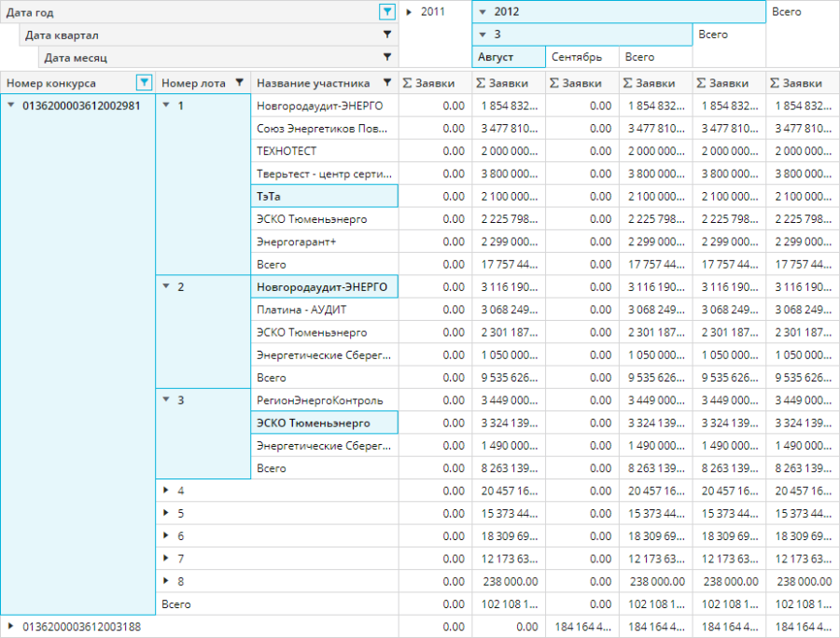This screenshot has height=638, width=840.
Task: Click filter icon on Номер конкурса header
Action: tap(144, 83)
